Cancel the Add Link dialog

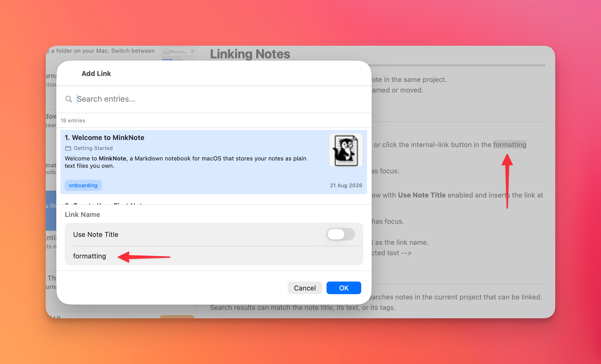click(x=305, y=288)
